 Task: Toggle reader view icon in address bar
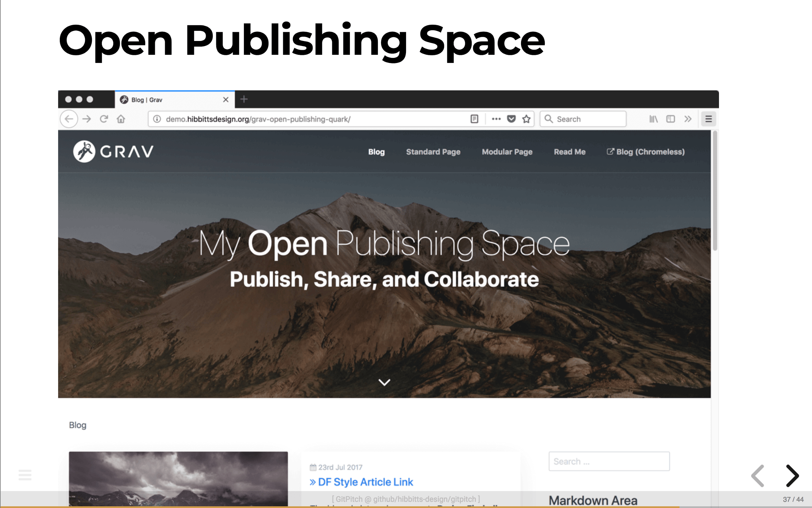pyautogui.click(x=474, y=119)
